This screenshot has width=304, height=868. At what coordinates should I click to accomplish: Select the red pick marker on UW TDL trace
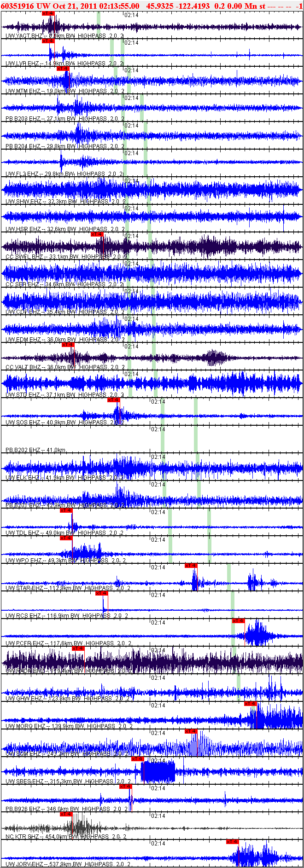[x=66, y=510]
